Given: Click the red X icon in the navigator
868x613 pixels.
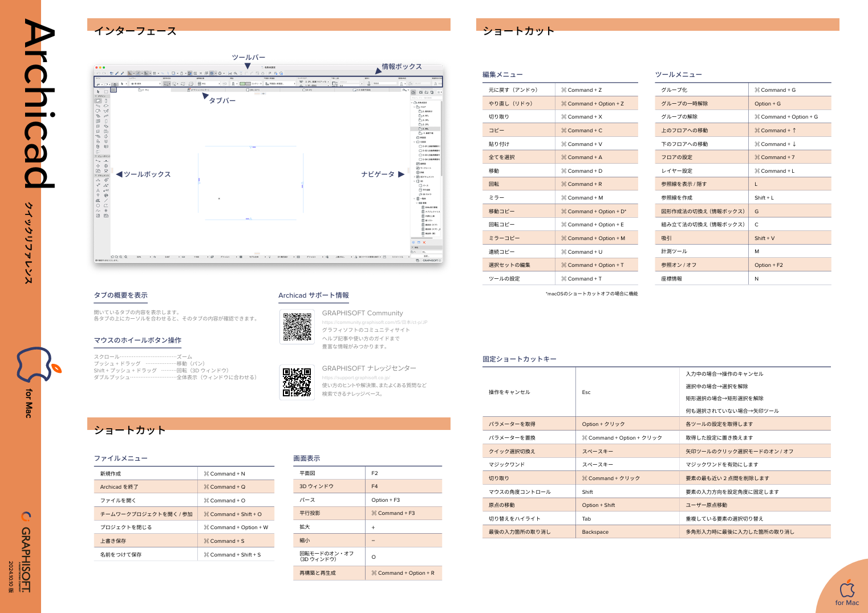Looking at the screenshot, I should (424, 242).
